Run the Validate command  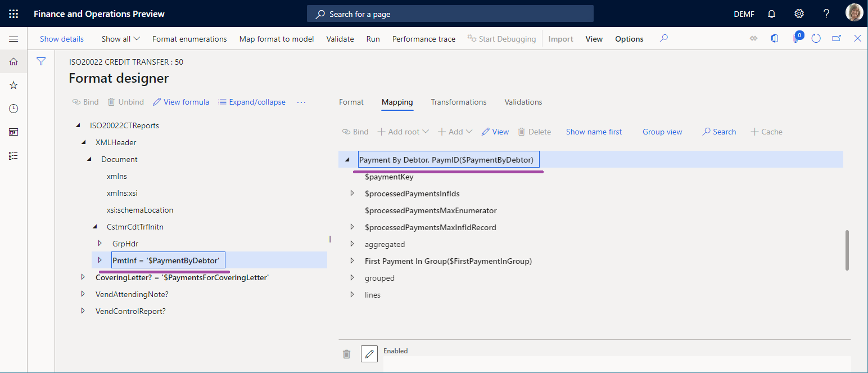(x=340, y=39)
